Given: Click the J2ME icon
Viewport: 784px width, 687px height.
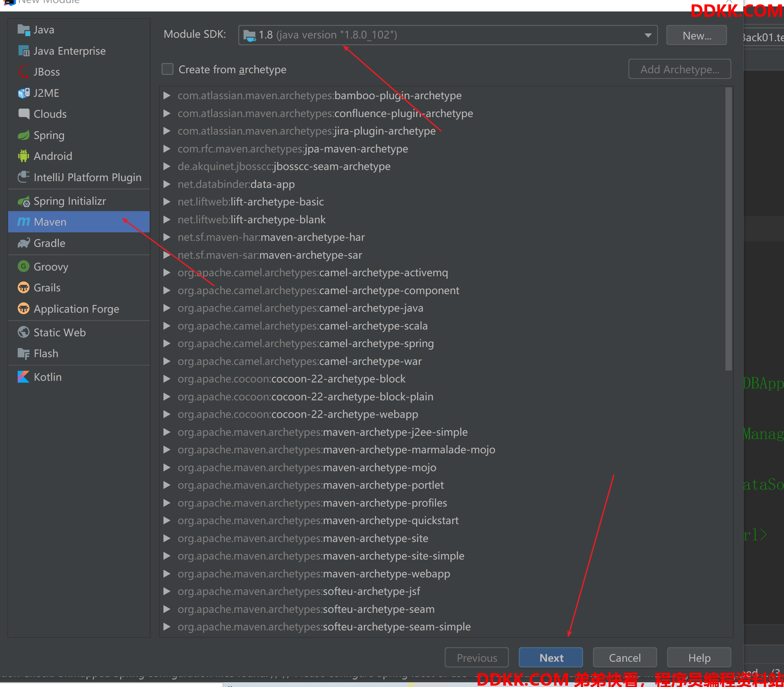Looking at the screenshot, I should [24, 93].
